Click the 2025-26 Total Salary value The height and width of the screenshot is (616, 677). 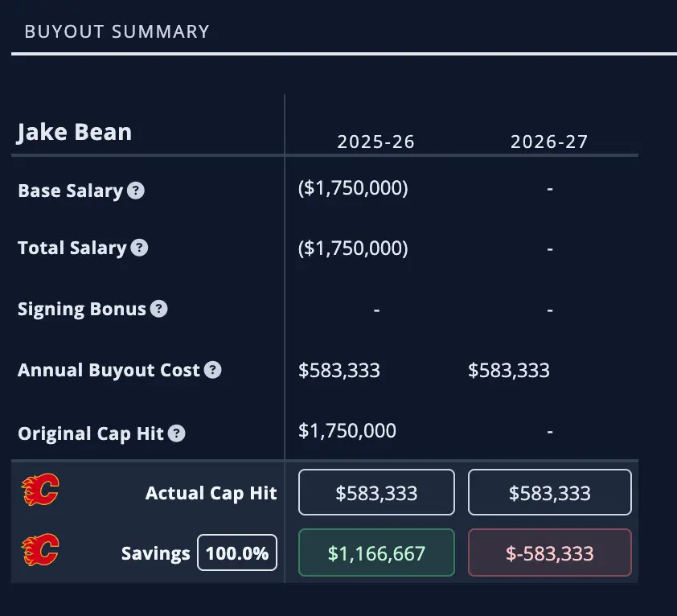[353, 248]
